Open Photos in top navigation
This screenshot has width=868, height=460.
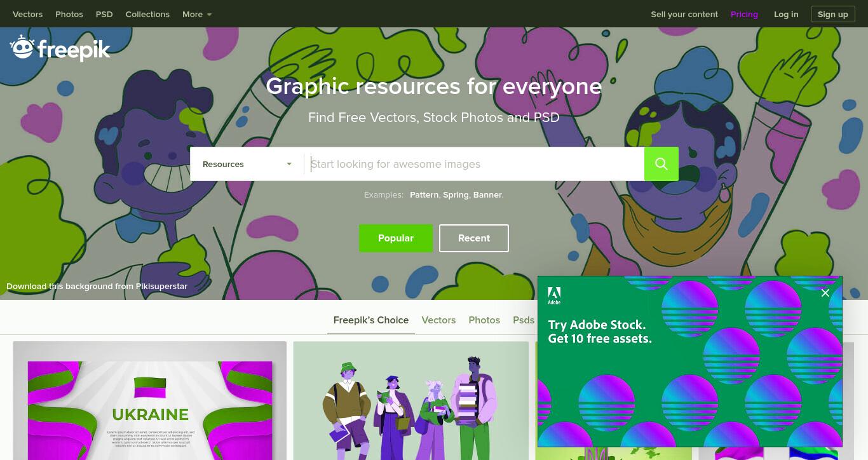(x=69, y=14)
